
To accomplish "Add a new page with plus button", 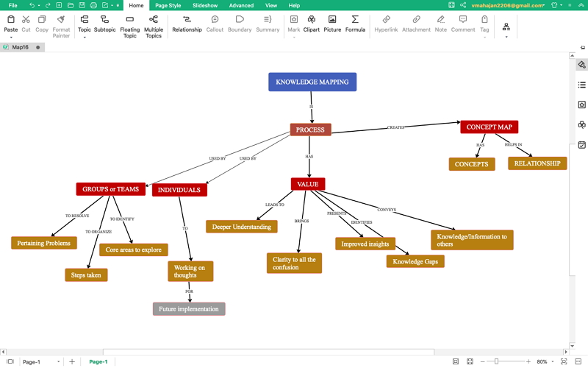I will (72, 361).
